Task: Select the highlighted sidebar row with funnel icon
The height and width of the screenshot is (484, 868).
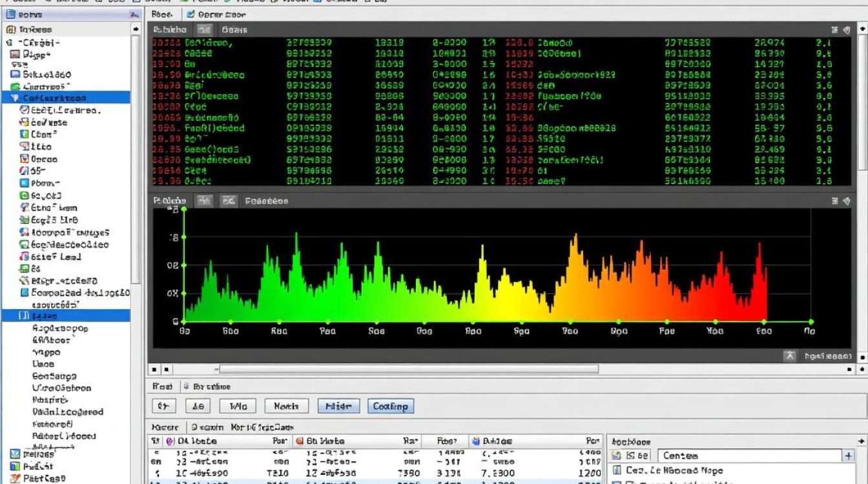Action: [66, 98]
